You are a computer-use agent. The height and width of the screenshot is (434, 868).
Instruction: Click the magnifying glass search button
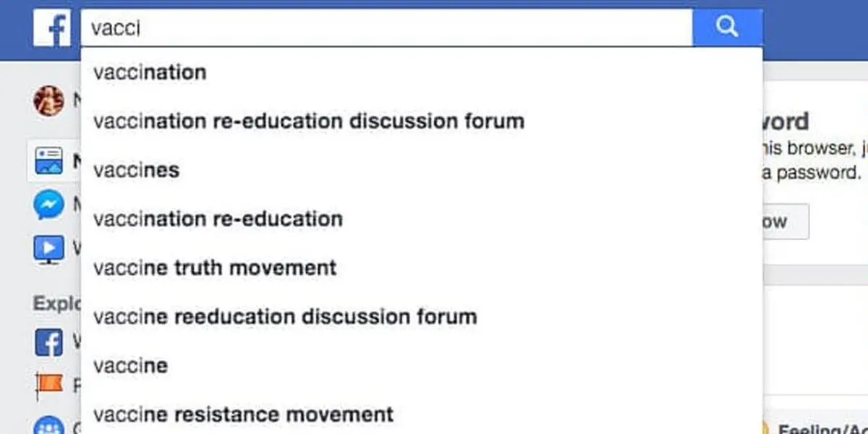[727, 27]
